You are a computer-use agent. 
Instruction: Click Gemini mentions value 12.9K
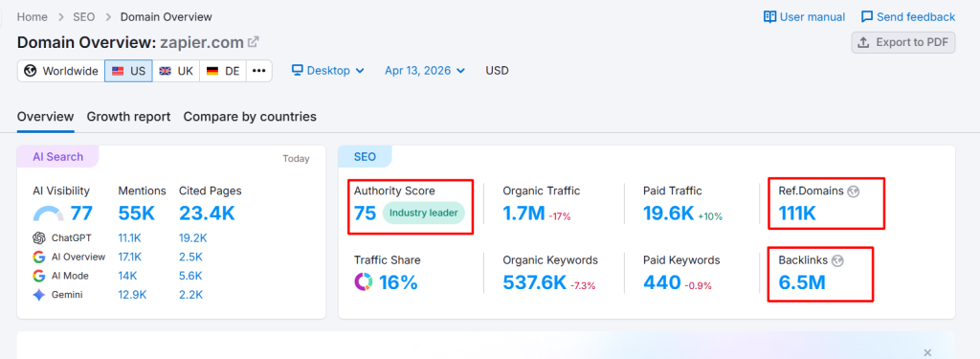point(132,295)
